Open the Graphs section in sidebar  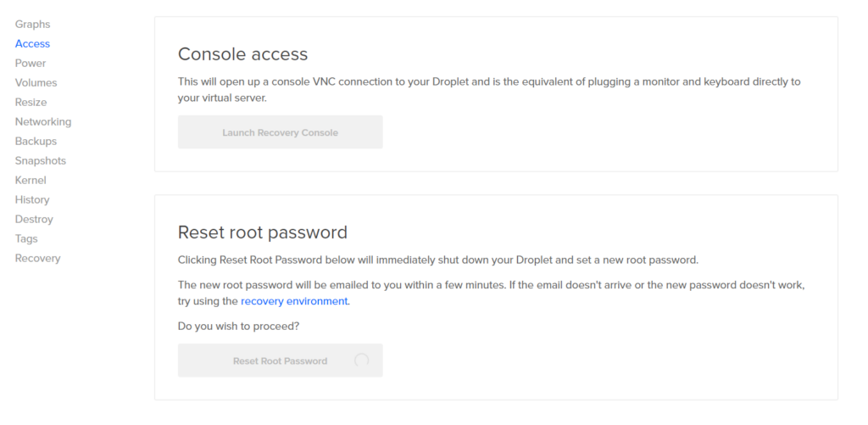(x=33, y=25)
